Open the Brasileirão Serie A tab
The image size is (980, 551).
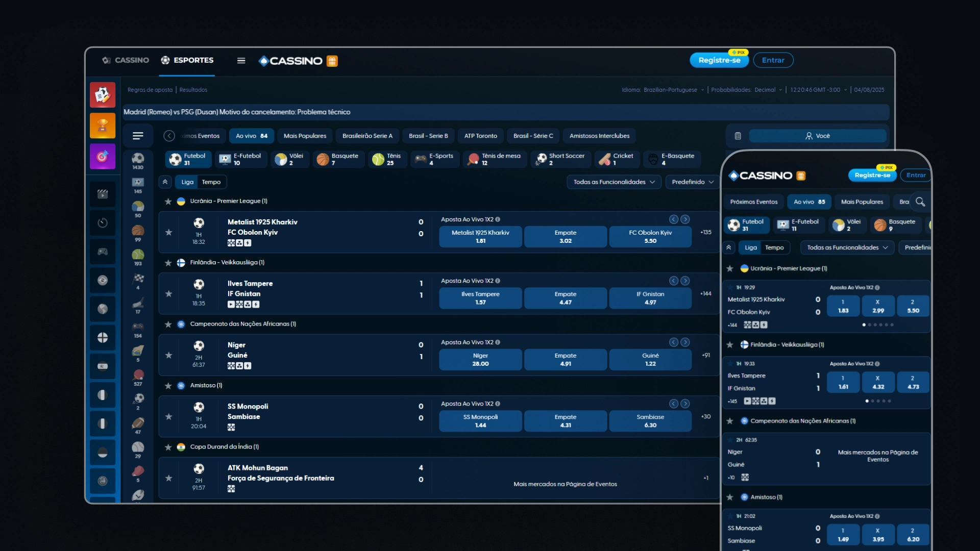367,136
